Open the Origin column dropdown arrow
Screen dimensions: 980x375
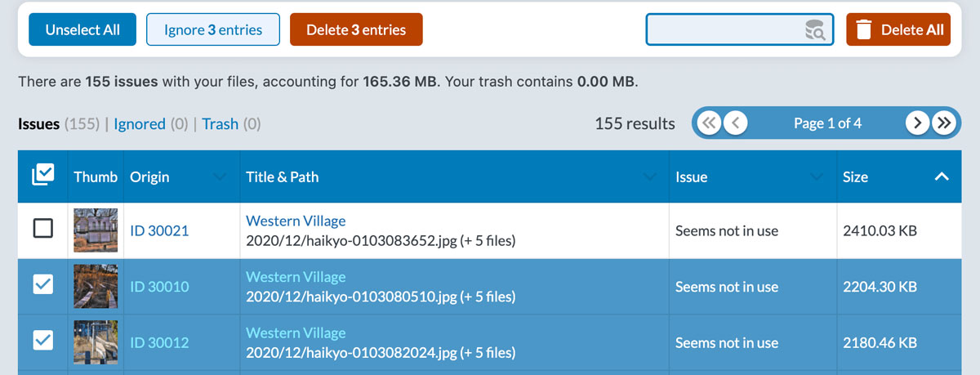click(x=219, y=176)
